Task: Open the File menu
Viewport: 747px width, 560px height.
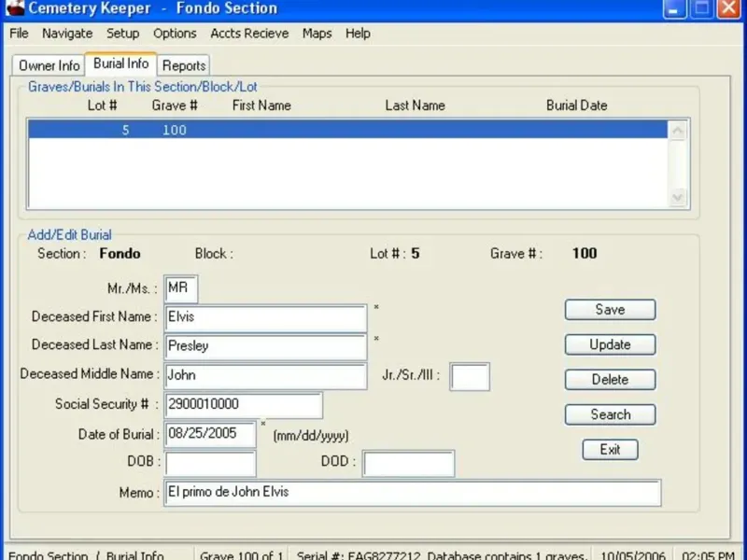Action: pyautogui.click(x=19, y=34)
